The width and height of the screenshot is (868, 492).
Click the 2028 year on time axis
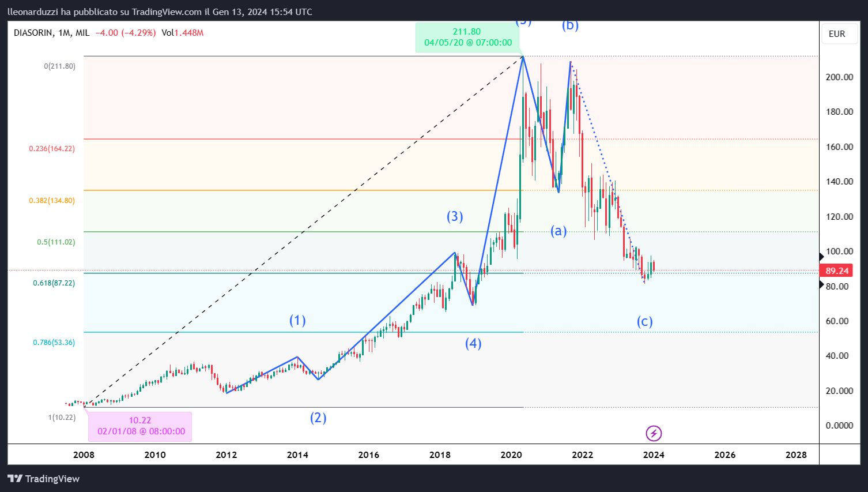pyautogui.click(x=796, y=455)
